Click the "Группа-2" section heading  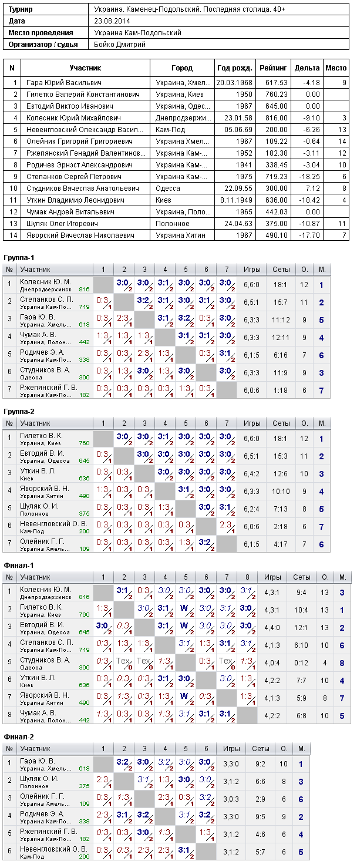[19, 412]
